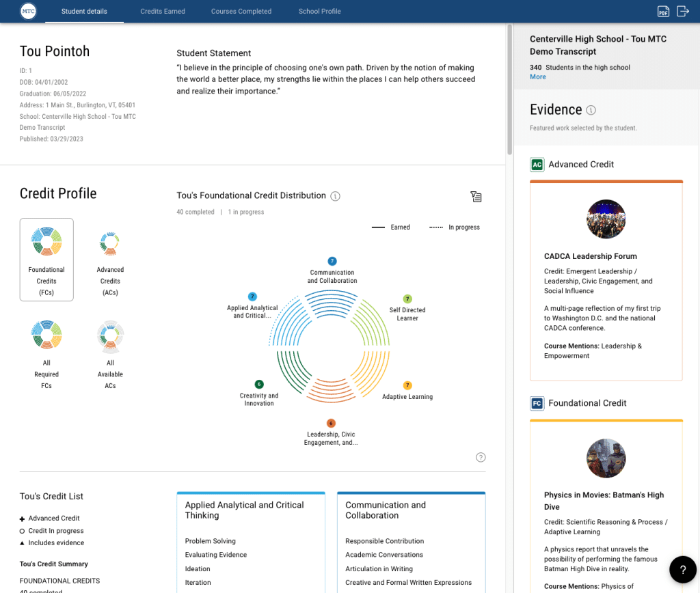Open the chart filter icon

[x=476, y=197]
